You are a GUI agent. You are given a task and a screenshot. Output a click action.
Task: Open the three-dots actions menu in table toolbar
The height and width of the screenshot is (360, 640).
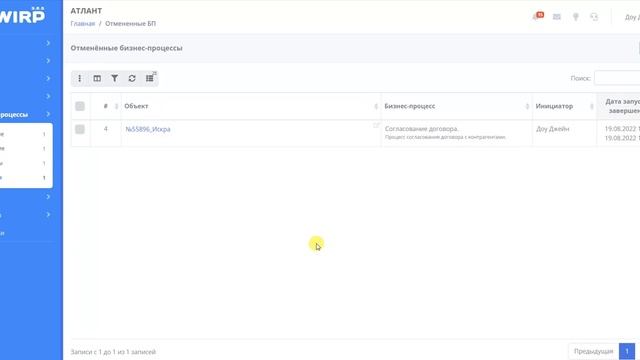click(80, 78)
